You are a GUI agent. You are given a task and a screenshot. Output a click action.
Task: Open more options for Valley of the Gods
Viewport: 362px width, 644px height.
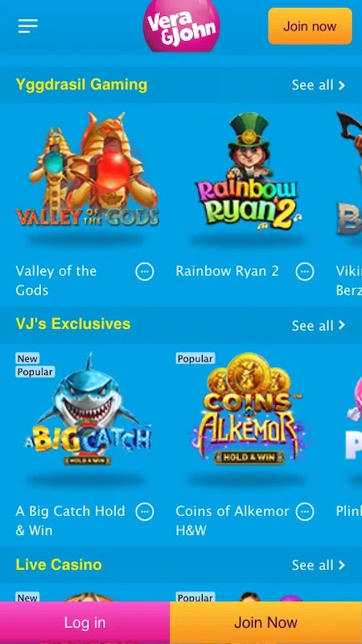(145, 271)
